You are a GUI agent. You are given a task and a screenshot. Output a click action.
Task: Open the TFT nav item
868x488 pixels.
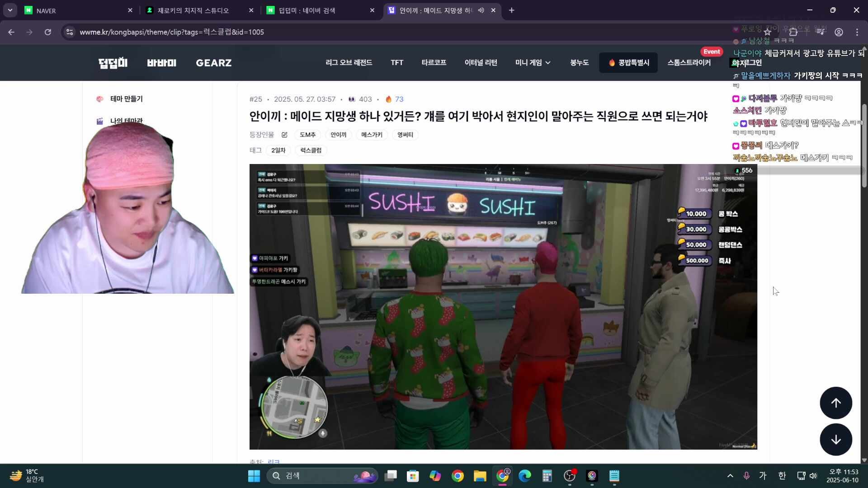397,63
